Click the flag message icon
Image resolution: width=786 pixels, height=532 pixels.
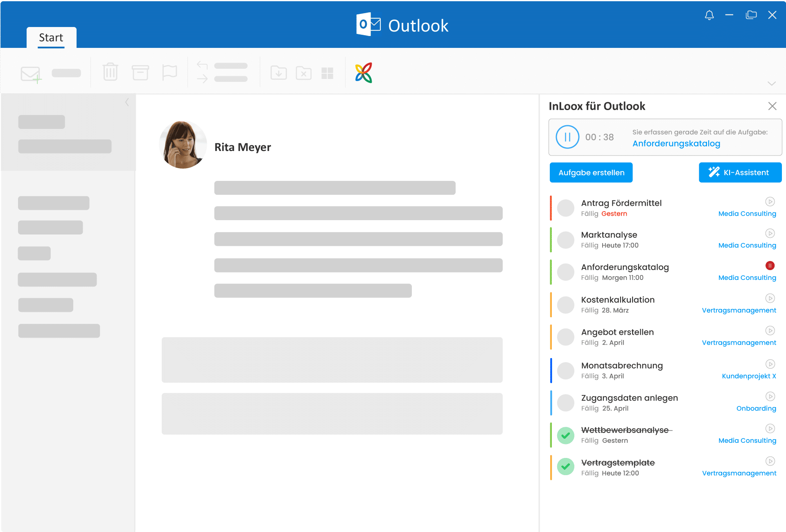pyautogui.click(x=169, y=72)
